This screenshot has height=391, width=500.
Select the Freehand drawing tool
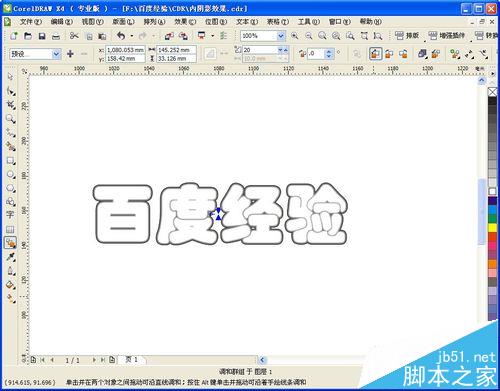coord(10,133)
